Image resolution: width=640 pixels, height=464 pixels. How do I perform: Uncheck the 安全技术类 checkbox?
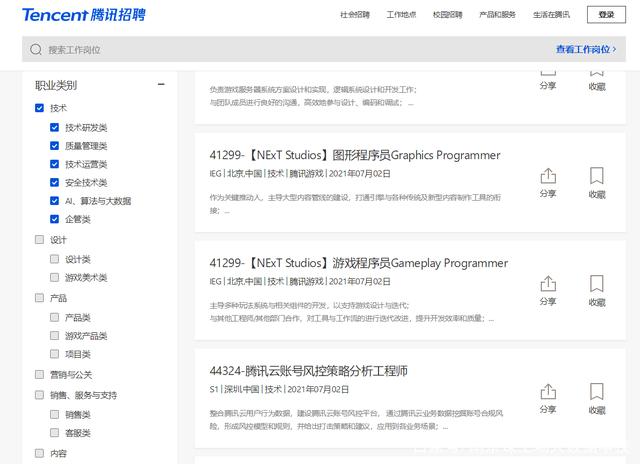[x=54, y=182]
